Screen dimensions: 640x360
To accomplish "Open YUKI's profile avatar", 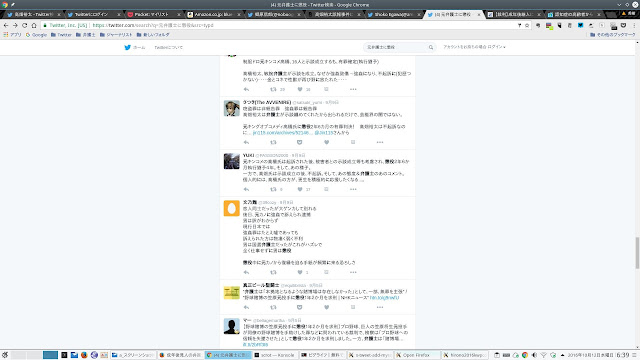I will click(231, 161).
